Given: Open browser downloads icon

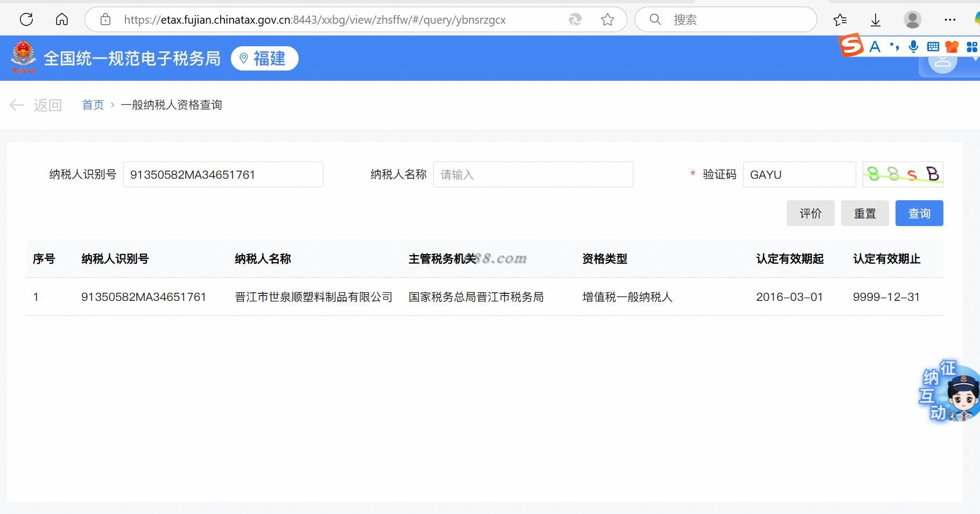Looking at the screenshot, I should point(876,20).
